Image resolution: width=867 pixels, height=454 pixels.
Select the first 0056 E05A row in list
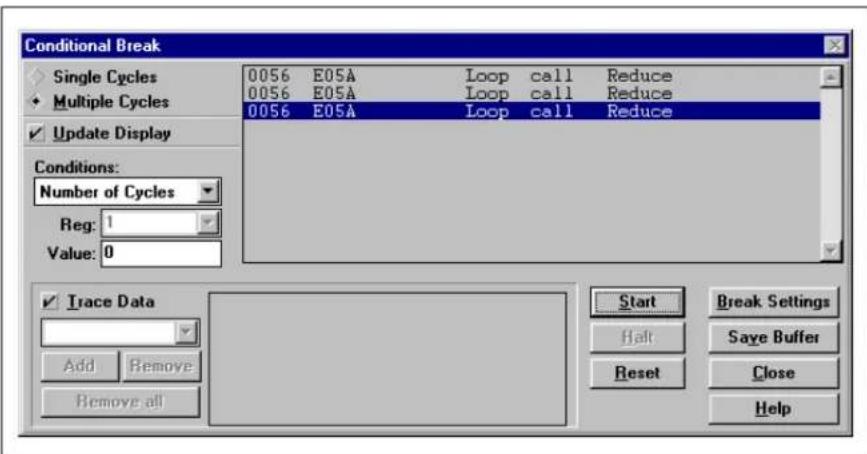coord(532,76)
